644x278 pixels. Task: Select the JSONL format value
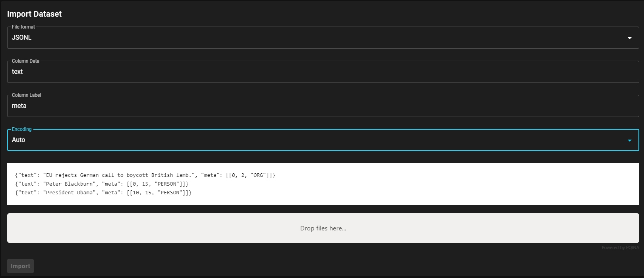21,37
